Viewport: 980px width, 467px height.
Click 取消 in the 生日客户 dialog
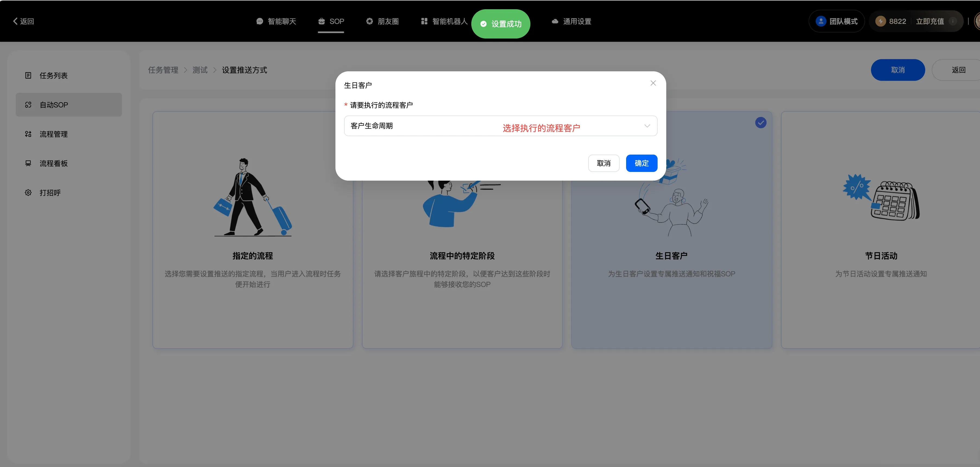click(x=603, y=163)
